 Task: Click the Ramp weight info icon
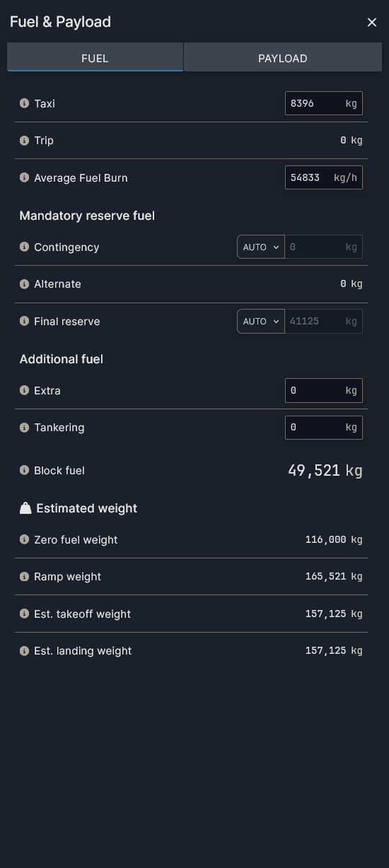(x=24, y=576)
